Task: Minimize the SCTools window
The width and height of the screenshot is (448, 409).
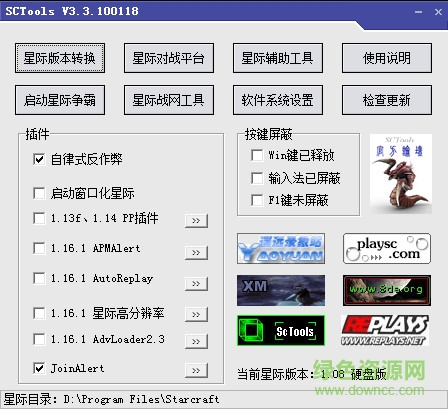Action: 419,12
